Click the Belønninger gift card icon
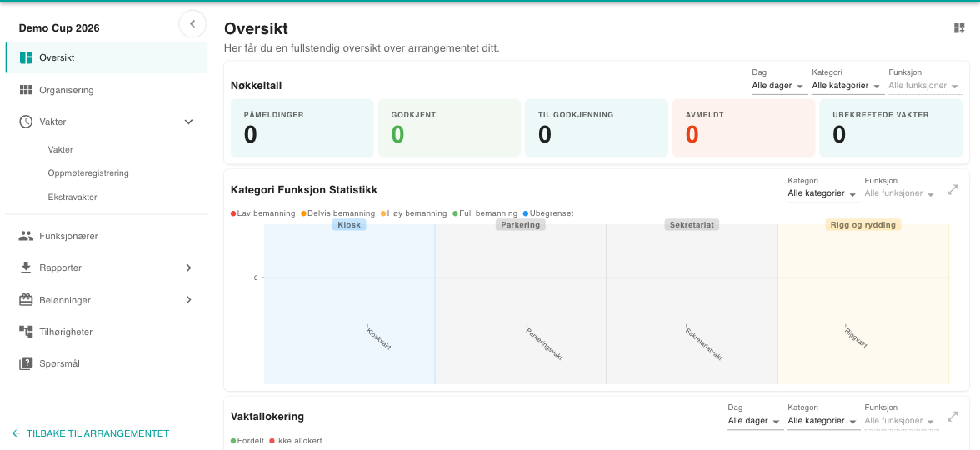Image resolution: width=980 pixels, height=450 pixels. point(26,300)
